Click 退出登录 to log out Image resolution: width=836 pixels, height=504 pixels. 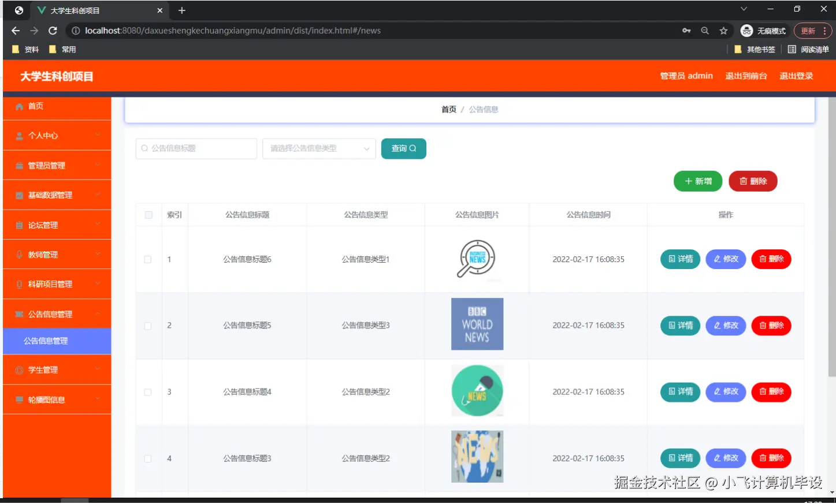click(x=796, y=76)
